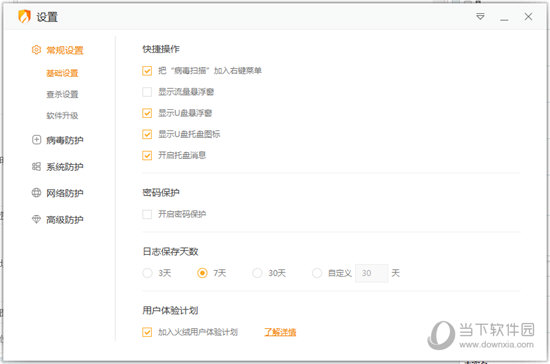Uncheck 开启托盘消息 checkbox
Image resolution: width=550 pixels, height=364 pixels.
(x=147, y=155)
